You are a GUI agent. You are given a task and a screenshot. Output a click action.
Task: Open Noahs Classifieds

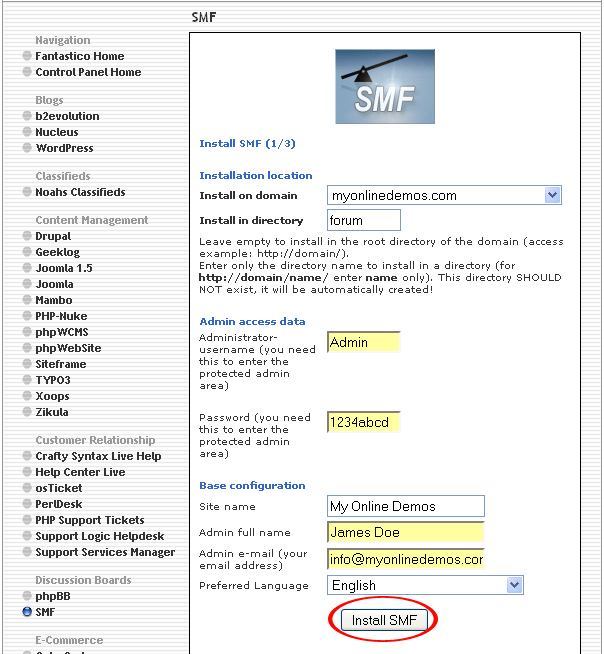(80, 192)
